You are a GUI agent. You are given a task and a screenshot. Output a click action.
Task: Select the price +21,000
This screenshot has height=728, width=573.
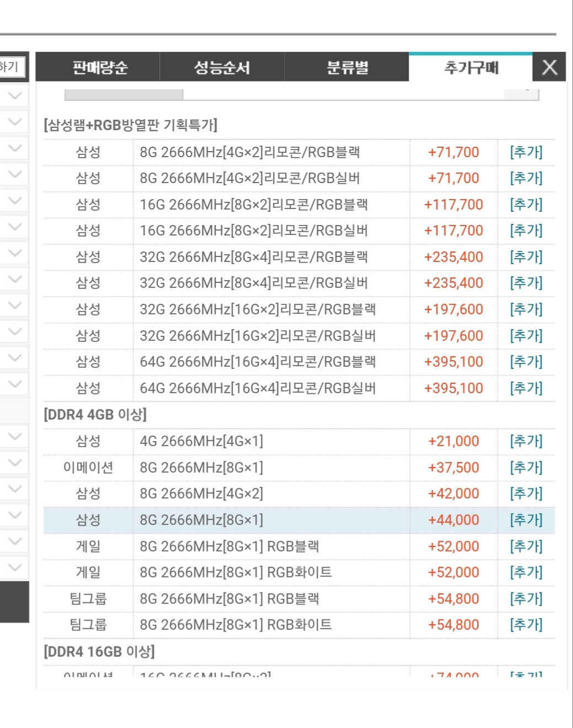453,441
